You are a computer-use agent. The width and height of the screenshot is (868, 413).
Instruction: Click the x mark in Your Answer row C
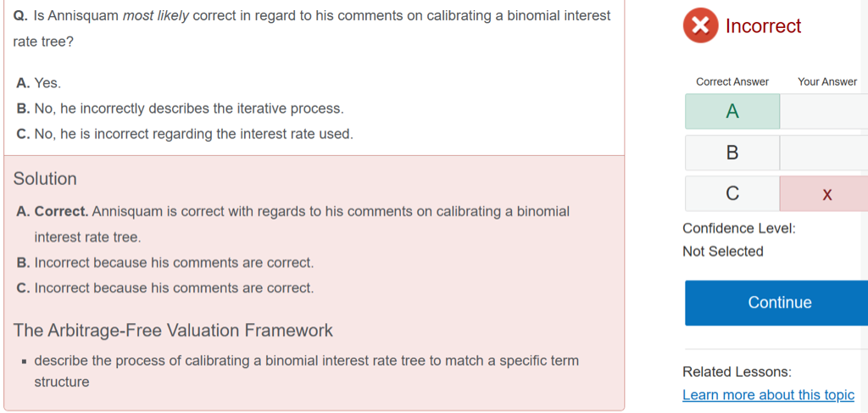click(826, 194)
